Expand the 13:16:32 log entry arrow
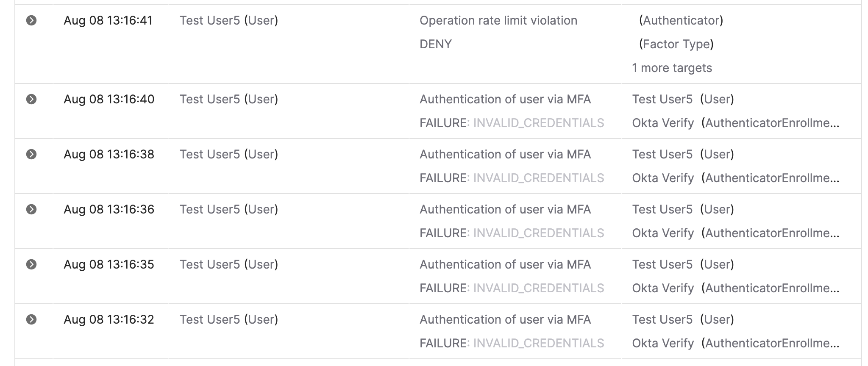Image resolution: width=868 pixels, height=366 pixels. pos(31,319)
